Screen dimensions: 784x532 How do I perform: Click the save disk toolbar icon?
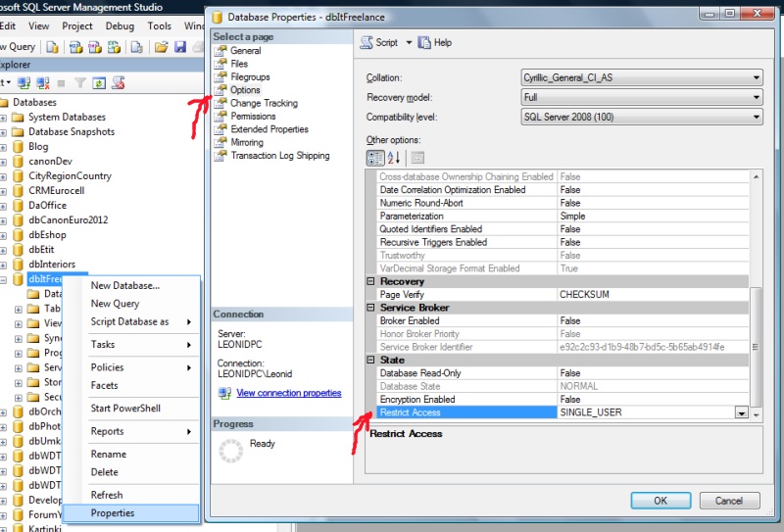click(180, 47)
